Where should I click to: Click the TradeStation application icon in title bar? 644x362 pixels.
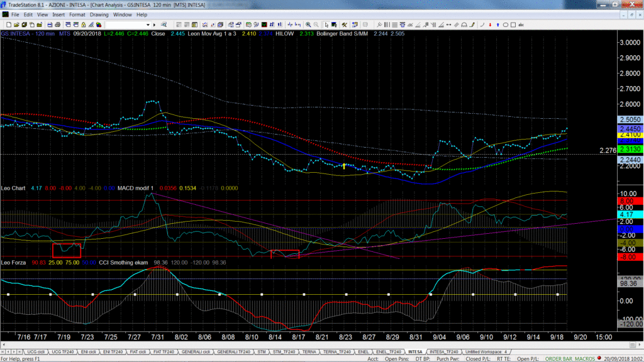click(x=3, y=4)
